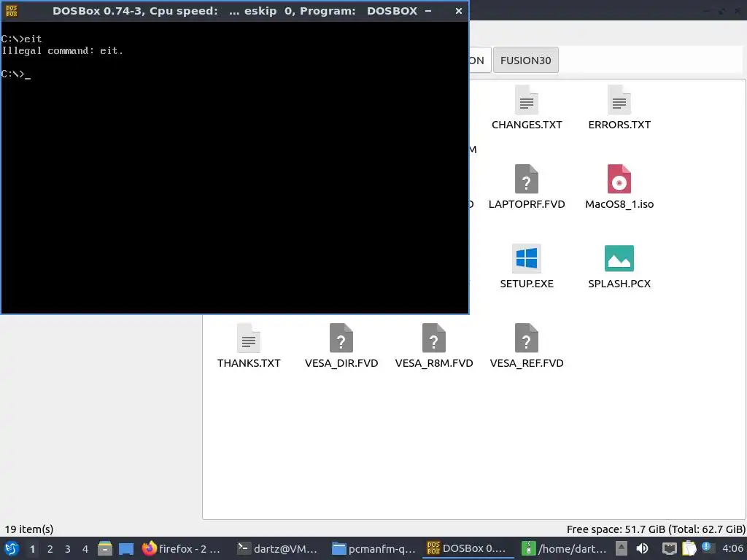The image size is (747, 560).
Task: Switch to workspace 3
Action: click(68, 549)
